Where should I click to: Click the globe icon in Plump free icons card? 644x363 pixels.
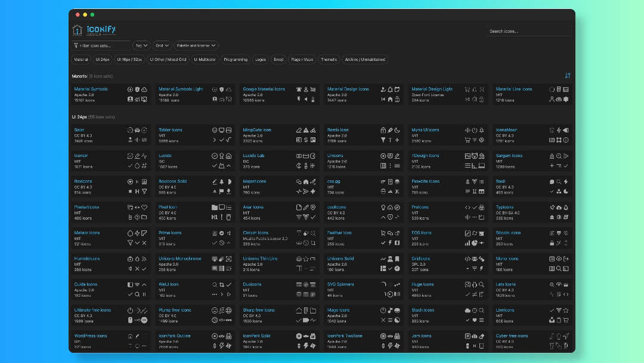click(x=229, y=310)
